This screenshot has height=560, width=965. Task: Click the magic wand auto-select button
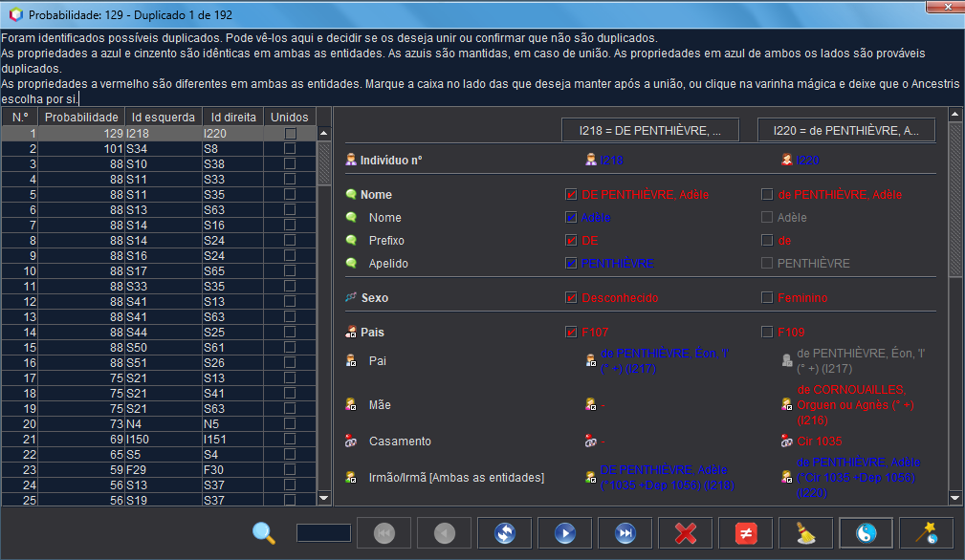(x=927, y=533)
